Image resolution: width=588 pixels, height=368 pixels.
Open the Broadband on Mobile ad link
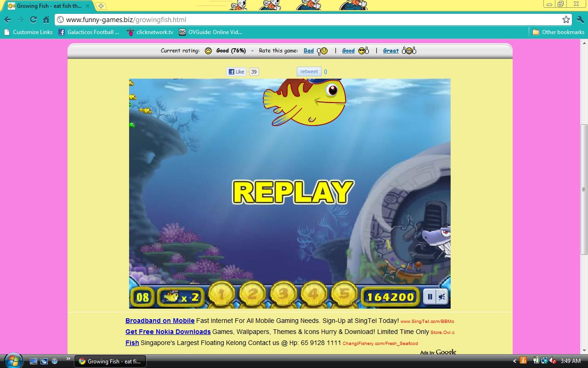click(160, 321)
